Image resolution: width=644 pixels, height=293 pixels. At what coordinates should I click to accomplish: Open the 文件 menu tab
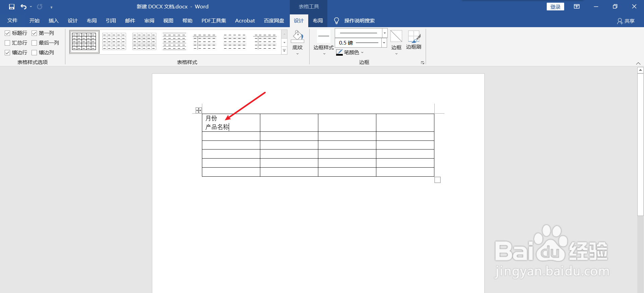point(12,21)
